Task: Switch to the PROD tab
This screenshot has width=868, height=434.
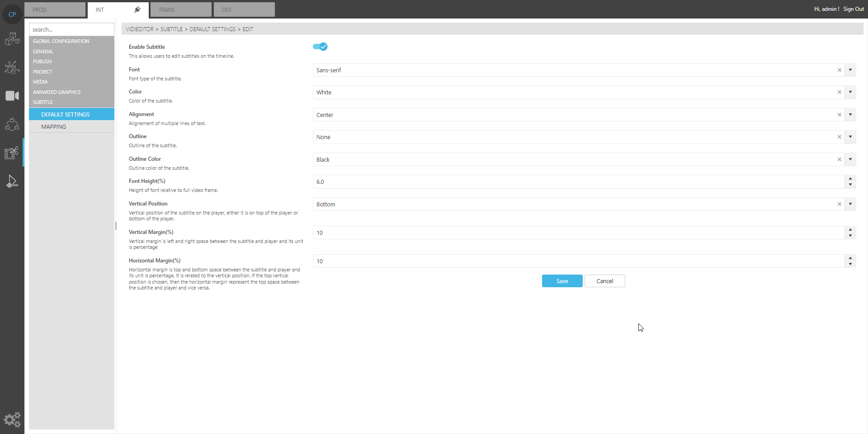Action: (55, 9)
